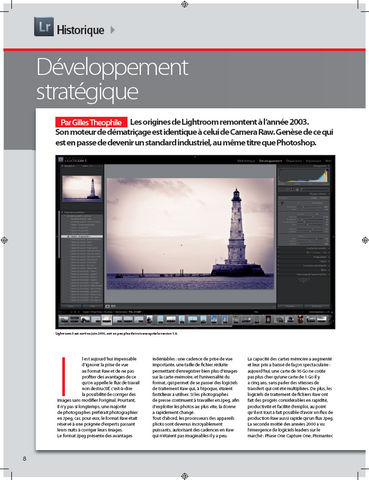Click the reset button in the bottom-right panel

point(316,306)
